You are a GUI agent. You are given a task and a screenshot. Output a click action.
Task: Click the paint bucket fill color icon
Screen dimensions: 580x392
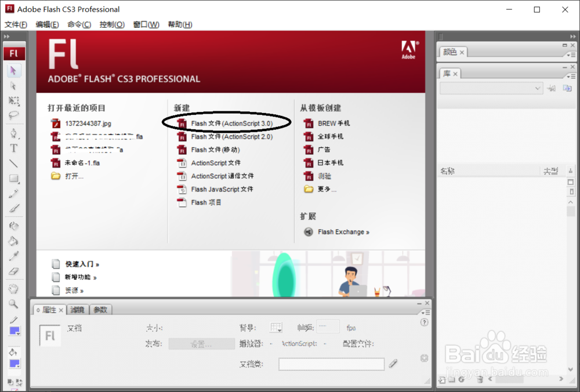pyautogui.click(x=13, y=351)
